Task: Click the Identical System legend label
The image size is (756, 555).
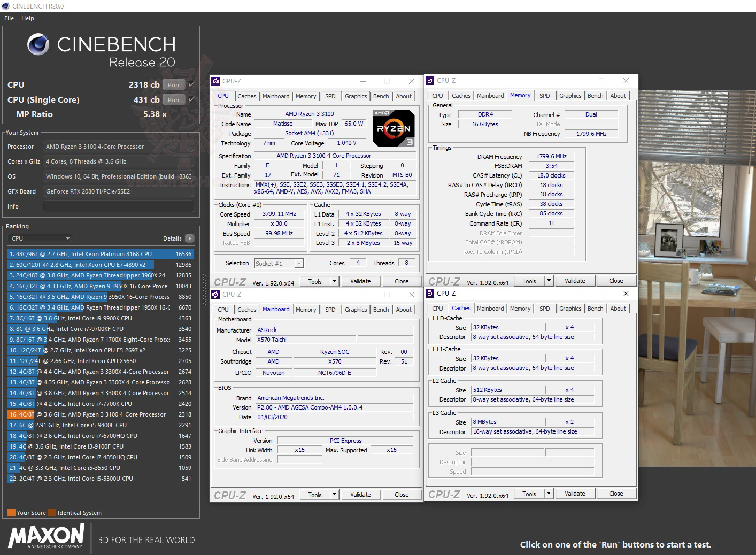Action: pyautogui.click(x=79, y=513)
